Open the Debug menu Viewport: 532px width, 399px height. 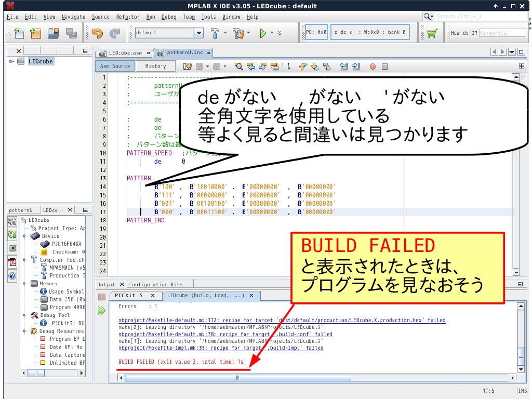pyautogui.click(x=169, y=17)
